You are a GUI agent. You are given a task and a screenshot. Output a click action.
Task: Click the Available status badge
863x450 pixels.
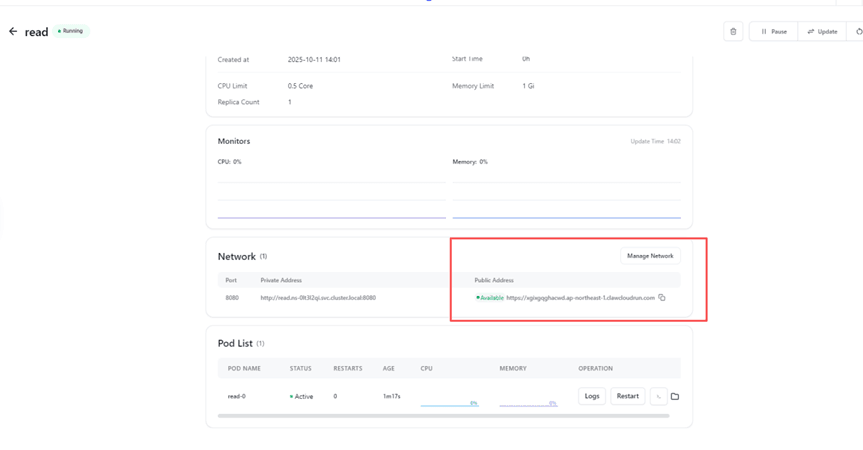click(x=490, y=298)
